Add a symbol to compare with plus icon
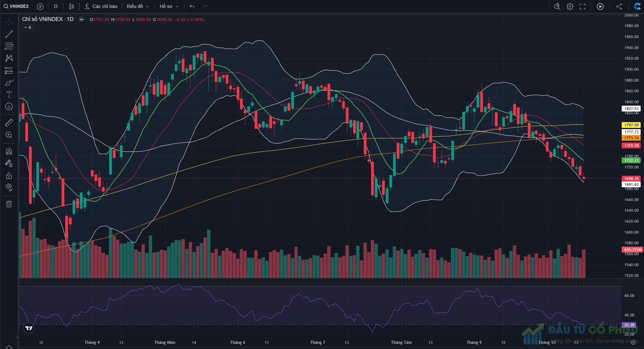Screen dimensions: 644x349 [40, 6]
